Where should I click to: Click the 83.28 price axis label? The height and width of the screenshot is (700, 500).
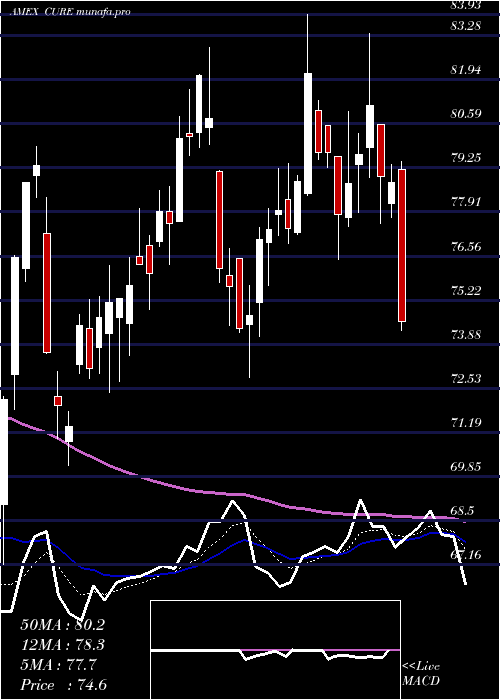[x=466, y=25]
